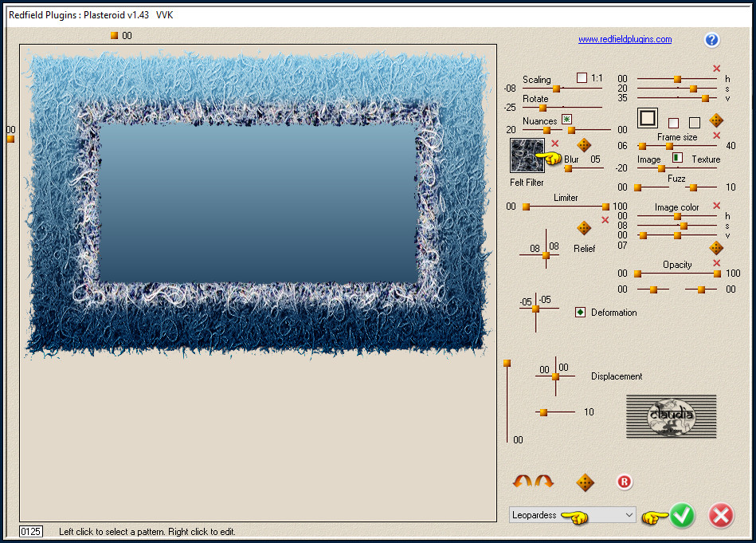Select the small black-outlined square frame icon
The height and width of the screenshot is (543, 756).
(695, 123)
